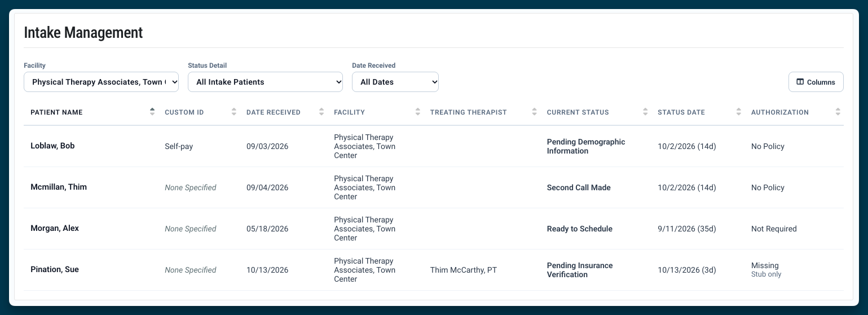868x315 pixels.
Task: Click the Missing Stub only authorization cell
Action: tap(766, 270)
